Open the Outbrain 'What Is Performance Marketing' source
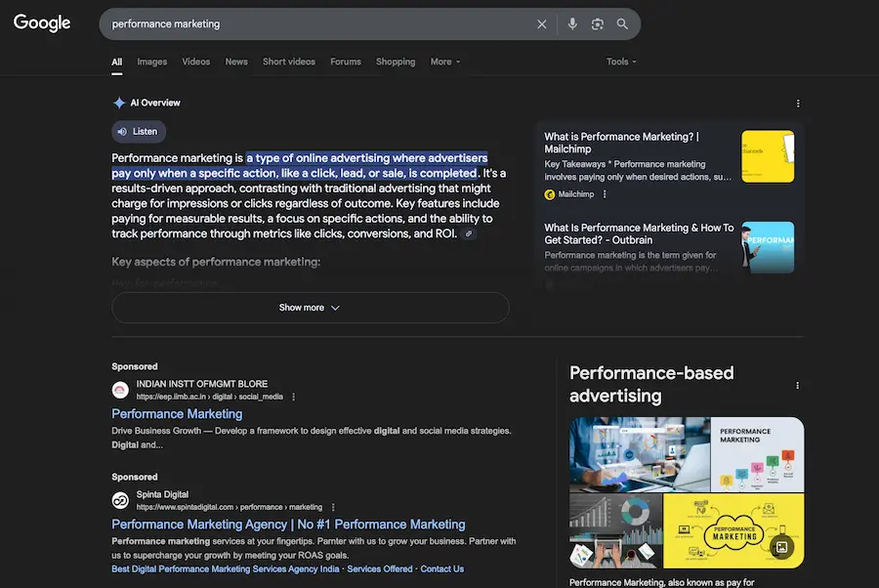Viewport: 879px width, 588px height. (x=639, y=233)
